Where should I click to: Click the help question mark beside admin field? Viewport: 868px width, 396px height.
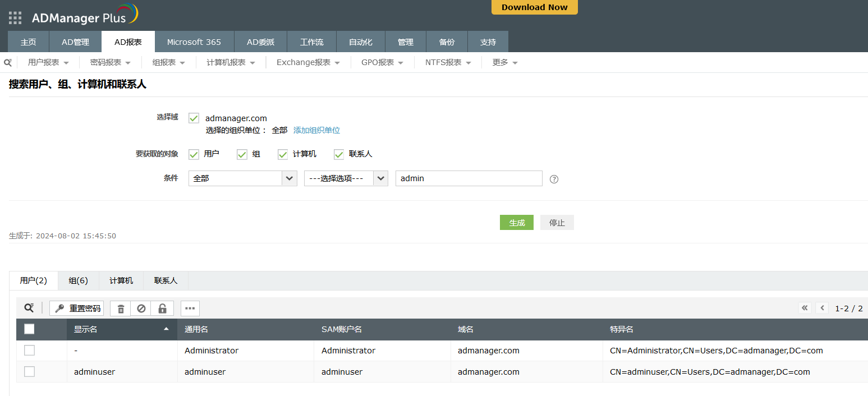pos(554,179)
